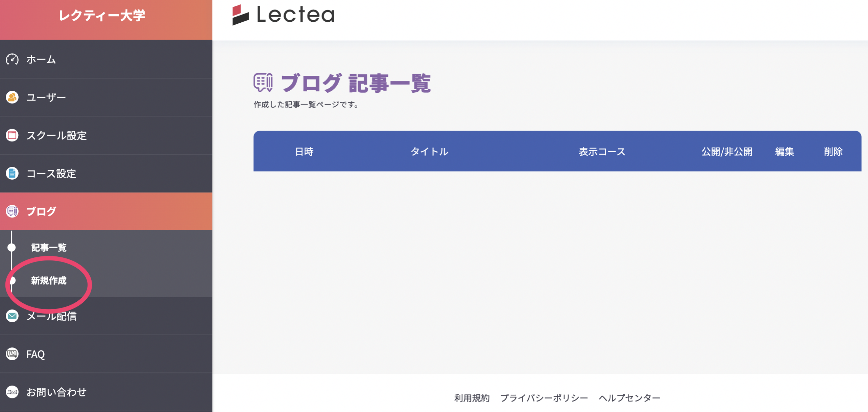Open the ヘルプセンター footer link
This screenshot has width=868, height=412.
[629, 398]
